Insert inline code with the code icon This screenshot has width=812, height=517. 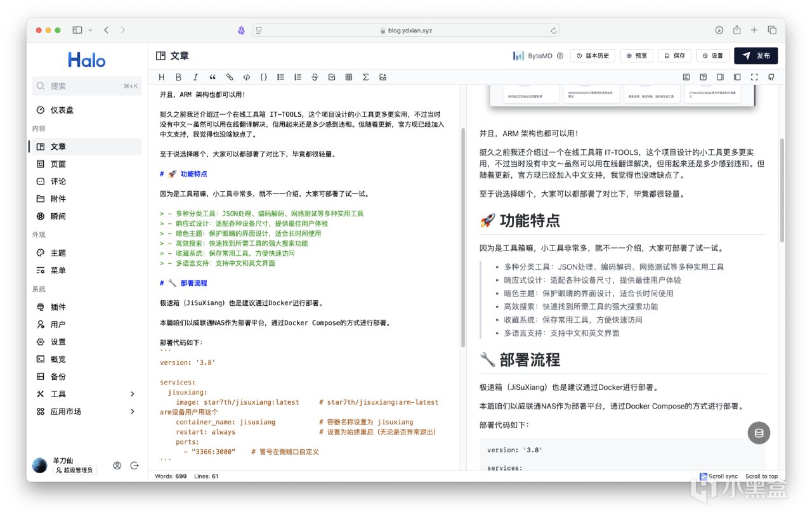click(x=247, y=77)
